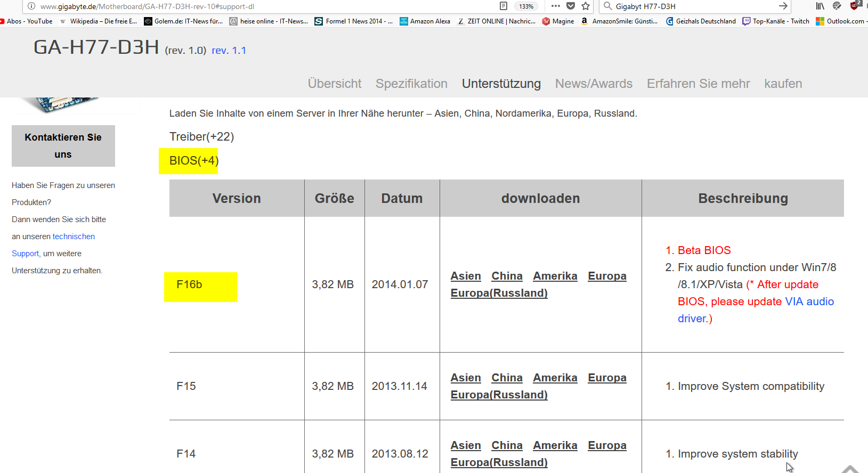Open Abos - YouTube bookmark
The width and height of the screenshot is (868, 473).
[27, 21]
